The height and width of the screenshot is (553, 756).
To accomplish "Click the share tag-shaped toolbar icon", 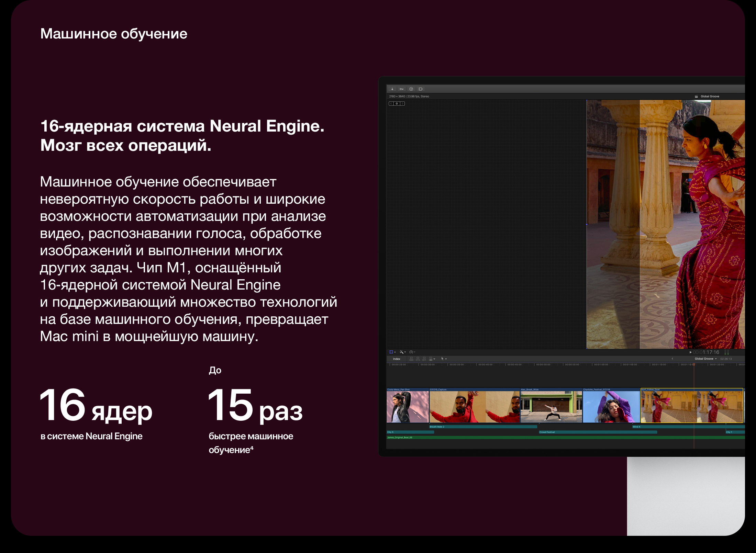I will pyautogui.click(x=421, y=89).
